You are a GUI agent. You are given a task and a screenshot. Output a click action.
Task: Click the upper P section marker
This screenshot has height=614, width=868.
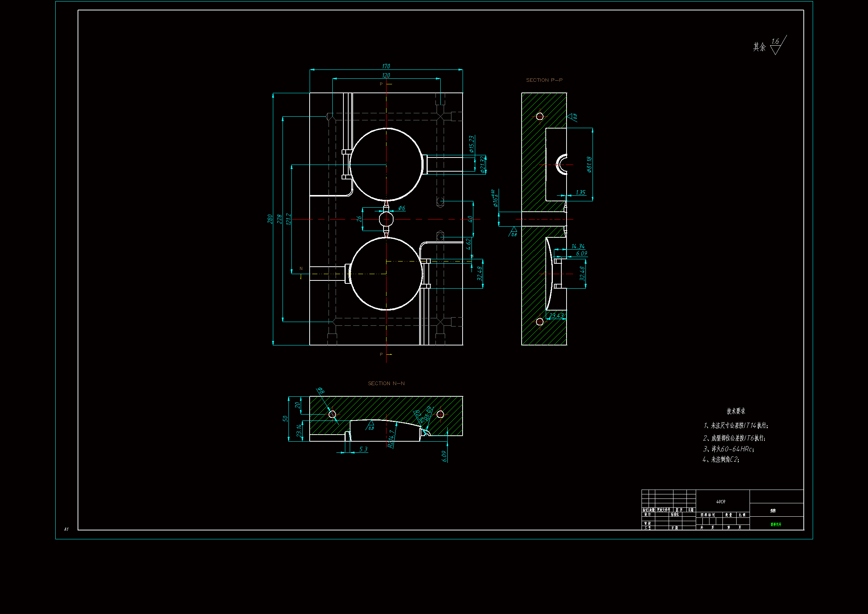click(381, 84)
